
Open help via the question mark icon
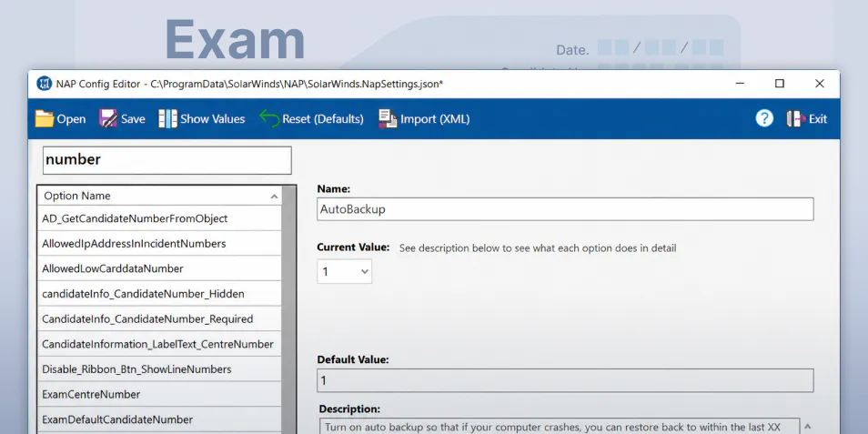click(x=764, y=118)
